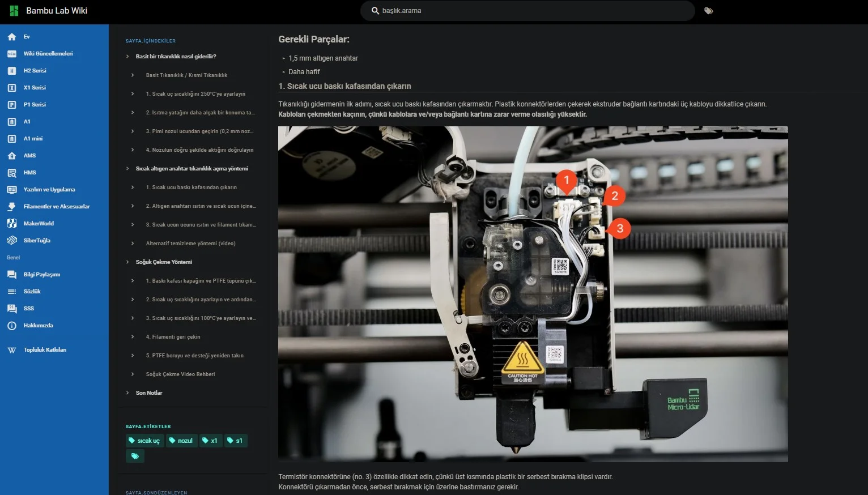Click the Sözlük list icon
Screen dimensions: 868x495
[x=12, y=292]
